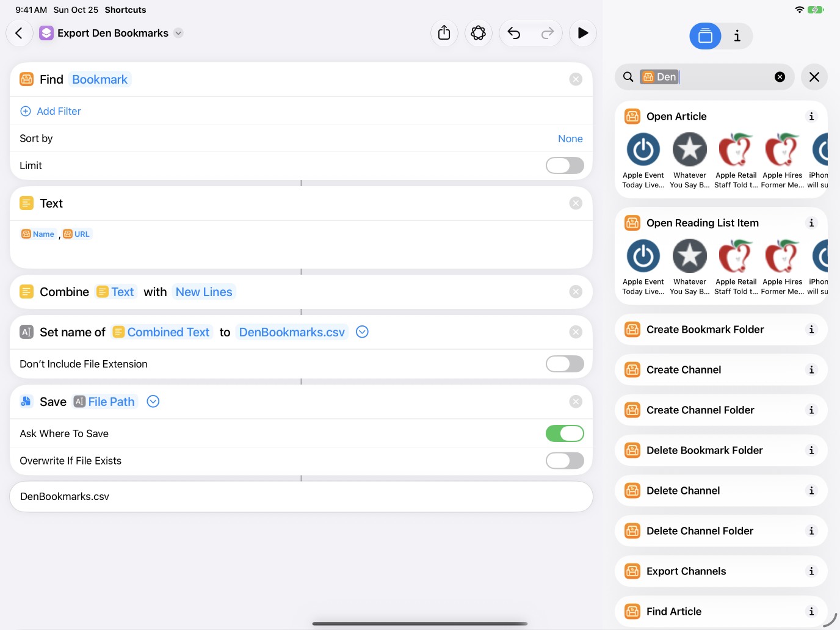Open the shortcut title dropdown chevron

pos(178,33)
